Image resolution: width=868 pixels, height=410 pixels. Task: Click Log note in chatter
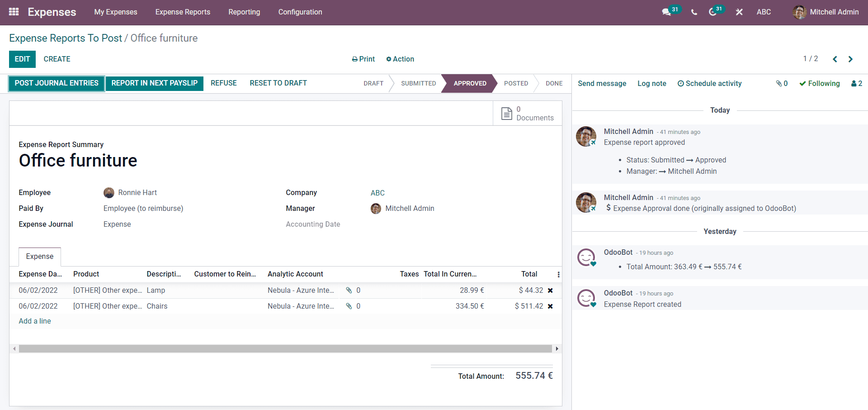[x=652, y=84]
